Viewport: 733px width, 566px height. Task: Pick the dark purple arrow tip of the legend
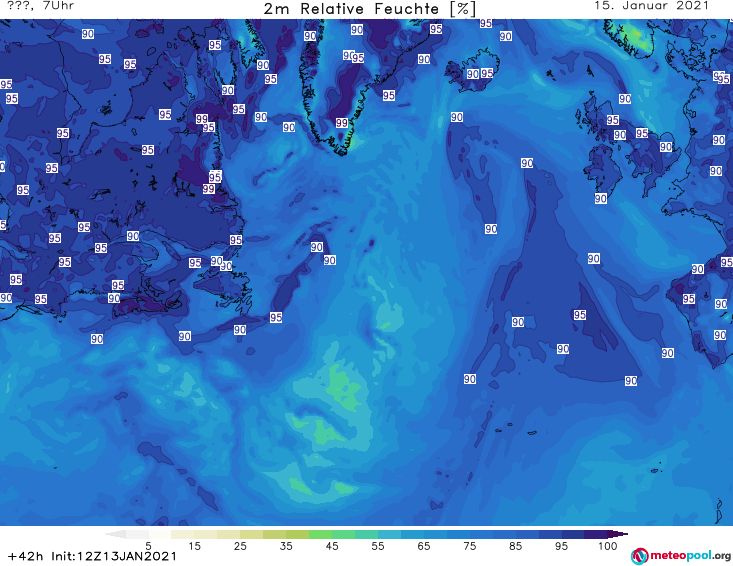pyautogui.click(x=618, y=534)
